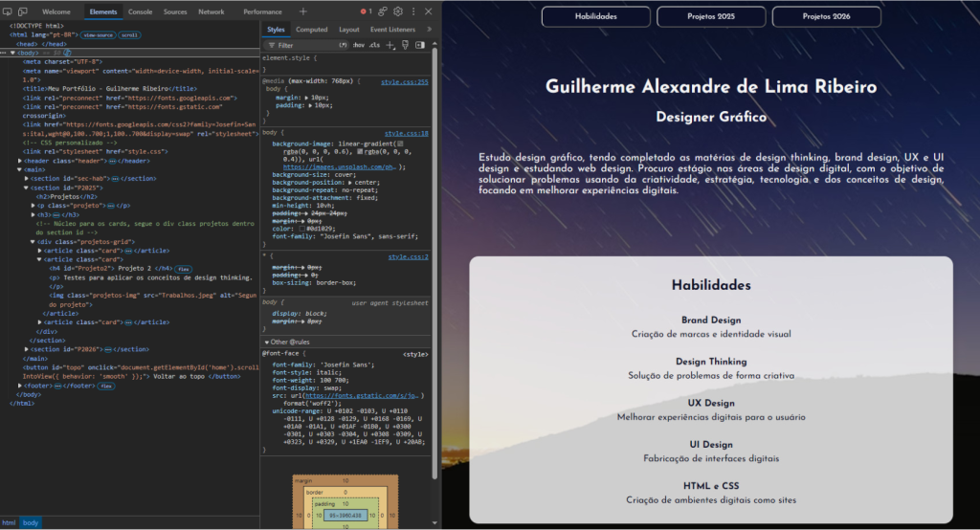Click Habilidades navigation button on page
This screenshot has width=980, height=530.
click(595, 16)
